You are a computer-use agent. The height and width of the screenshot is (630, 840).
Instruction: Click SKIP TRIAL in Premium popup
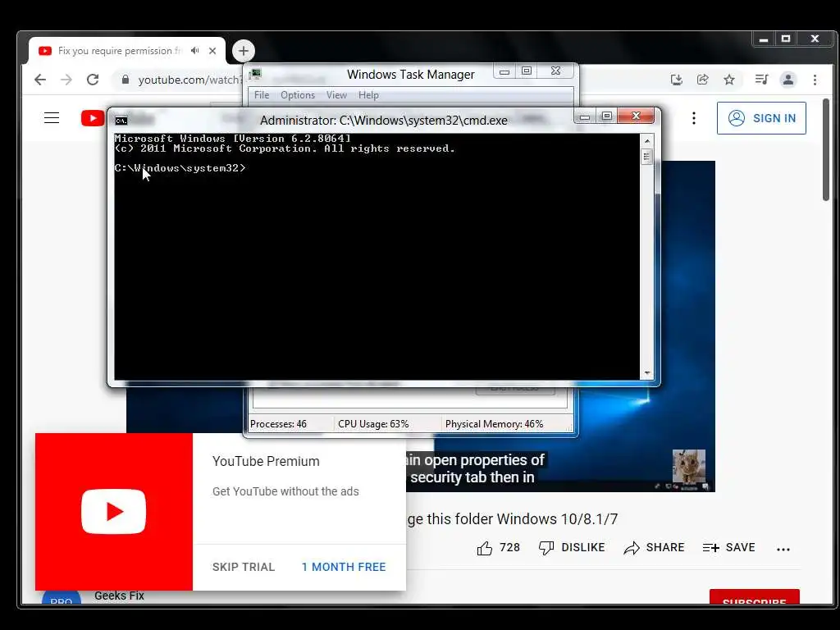pyautogui.click(x=243, y=567)
